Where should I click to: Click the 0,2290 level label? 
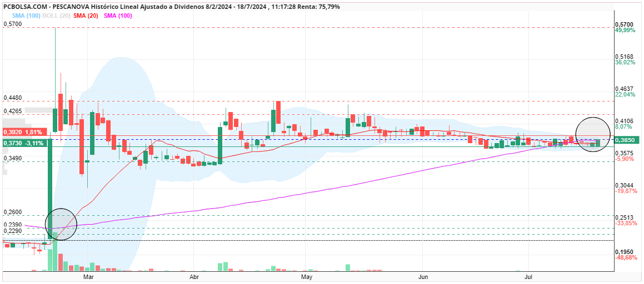(13, 231)
